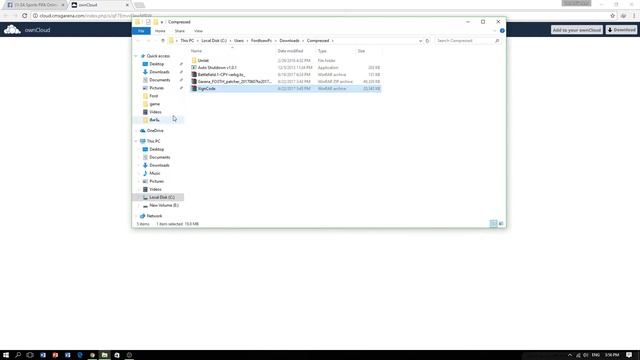Open taskbar search magnifier
640x360 pixels.
[18, 355]
